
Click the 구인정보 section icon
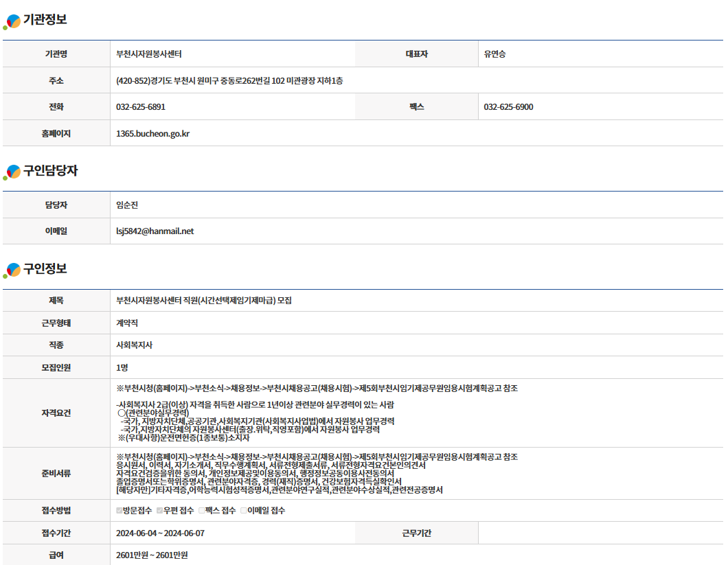[x=12, y=270]
